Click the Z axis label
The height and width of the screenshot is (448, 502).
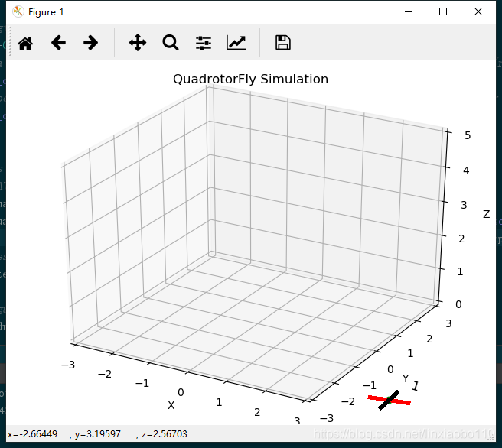[487, 214]
